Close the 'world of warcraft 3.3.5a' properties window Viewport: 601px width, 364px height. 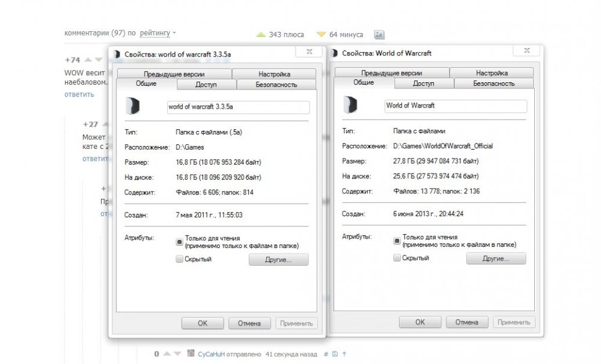pos(310,51)
